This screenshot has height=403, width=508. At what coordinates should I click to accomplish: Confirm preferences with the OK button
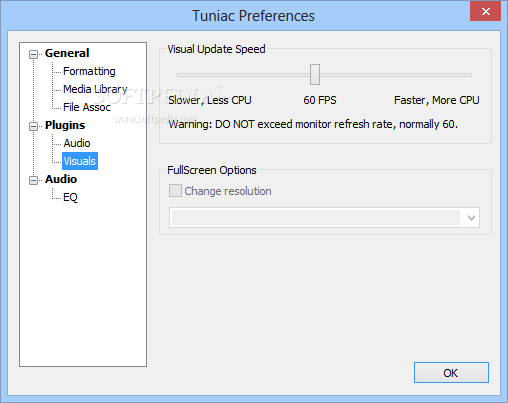(x=451, y=373)
